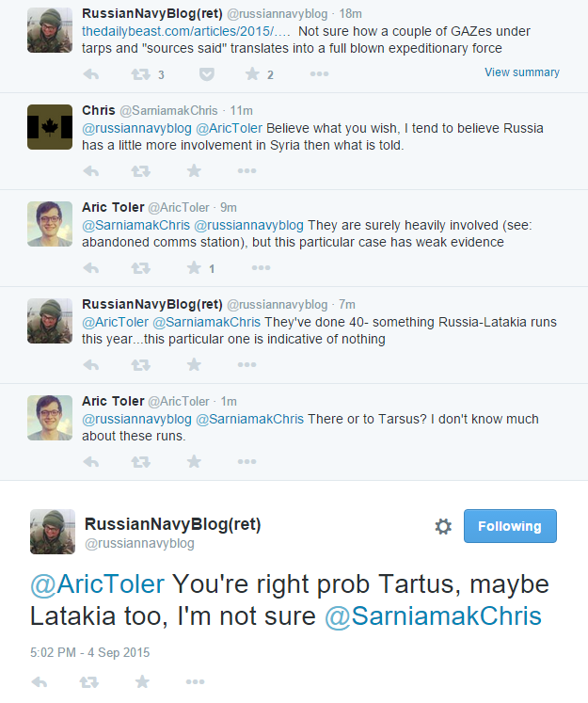Open more options on Chris's tweet
The height and width of the screenshot is (703, 588).
(x=246, y=170)
